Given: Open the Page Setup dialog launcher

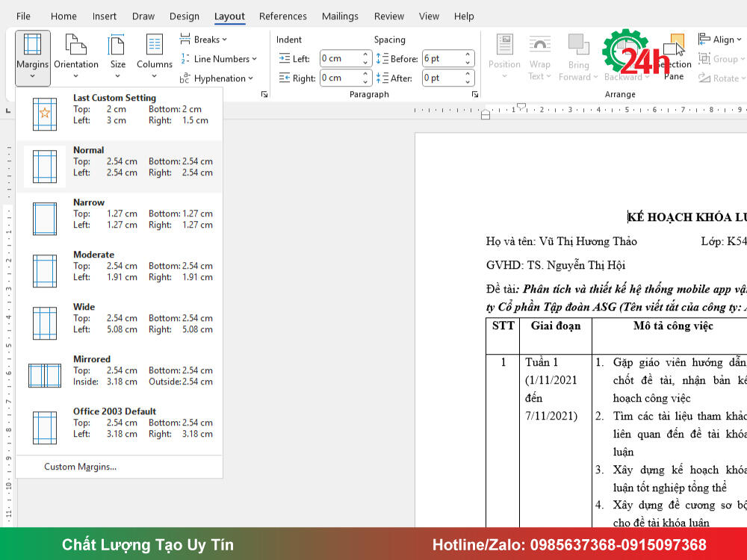Looking at the screenshot, I should tap(264, 94).
